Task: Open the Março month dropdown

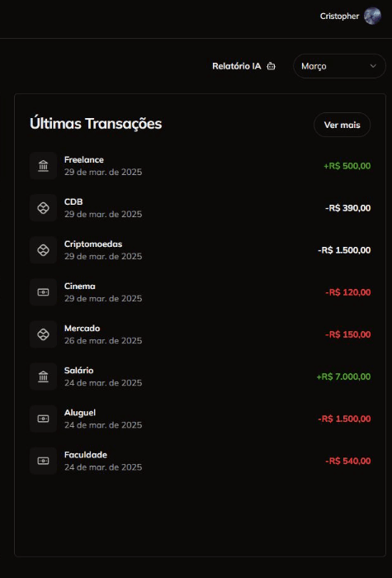Action: point(339,66)
